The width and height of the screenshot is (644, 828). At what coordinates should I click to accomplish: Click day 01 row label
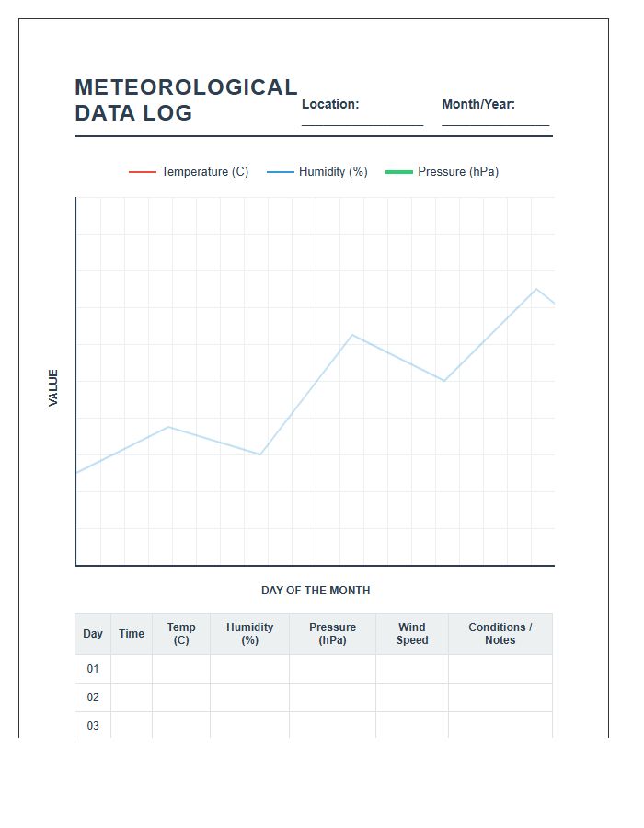[x=93, y=669]
